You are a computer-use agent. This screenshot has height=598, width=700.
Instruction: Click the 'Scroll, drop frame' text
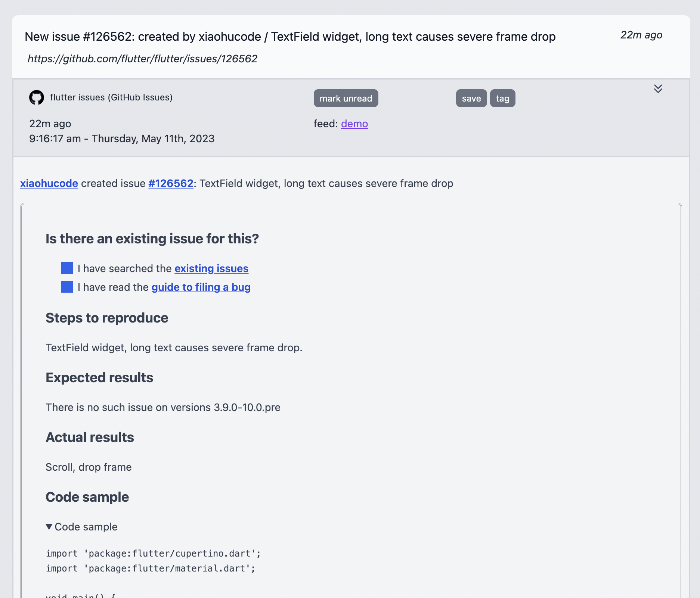pos(89,467)
